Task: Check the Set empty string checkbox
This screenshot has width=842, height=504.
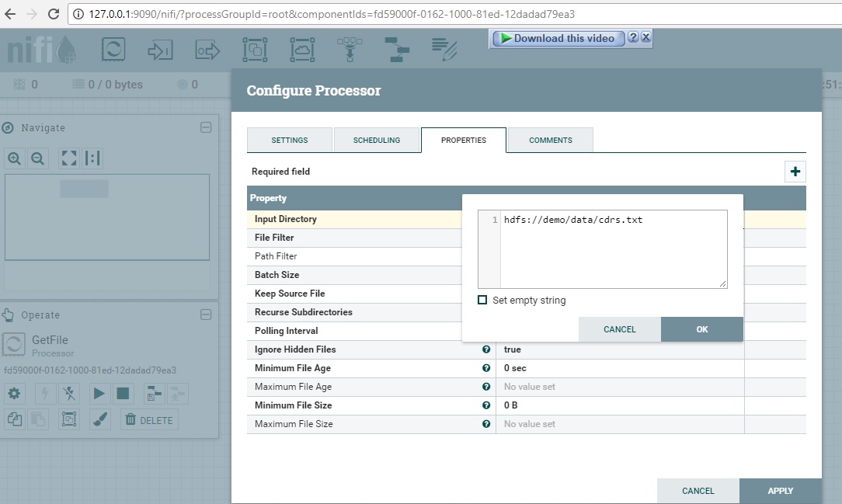Action: coord(482,300)
